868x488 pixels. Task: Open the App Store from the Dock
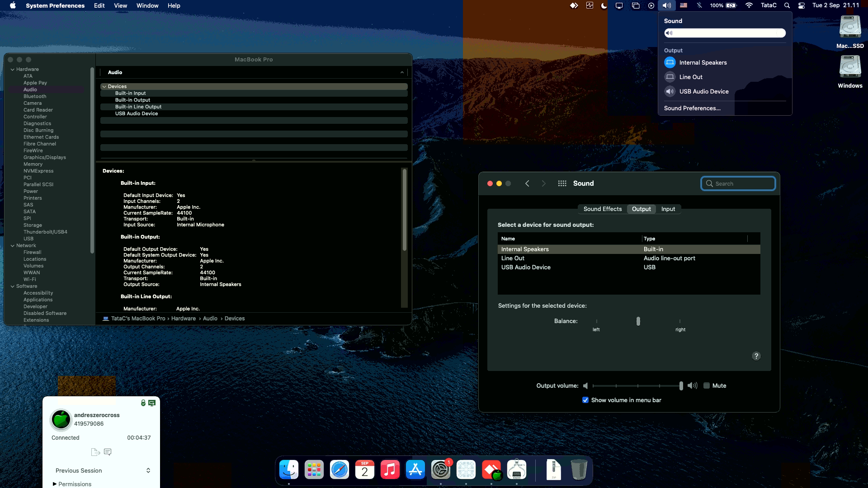click(415, 470)
